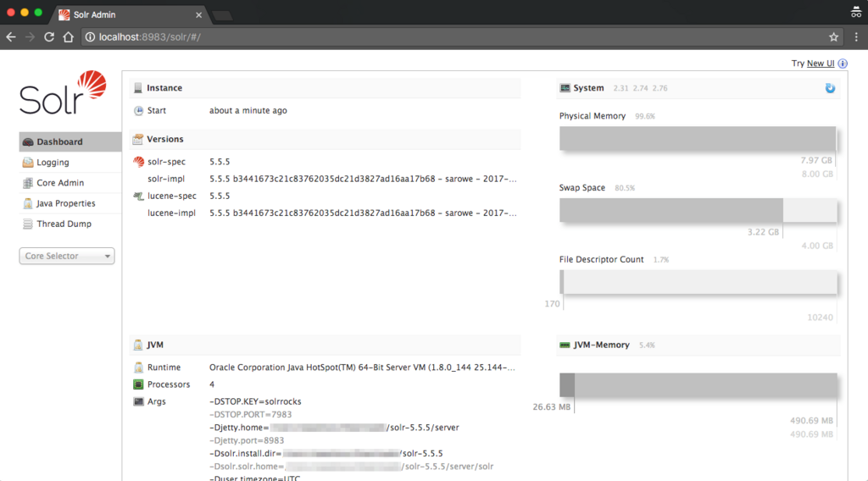Click the JVM-Memory usage bar

(x=698, y=384)
